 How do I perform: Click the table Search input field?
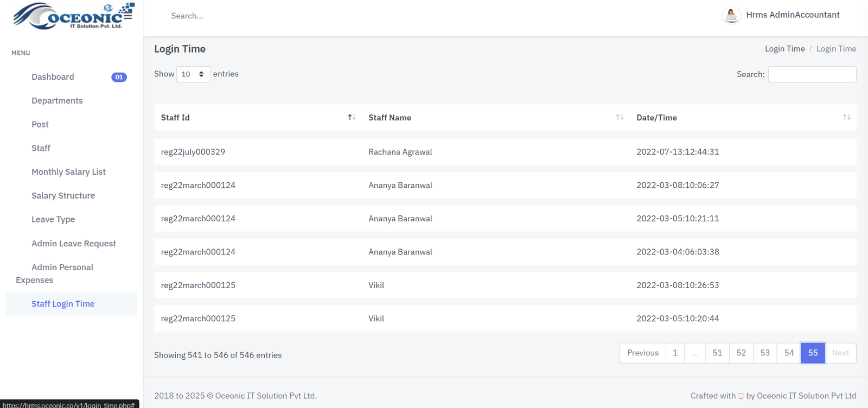pos(812,74)
